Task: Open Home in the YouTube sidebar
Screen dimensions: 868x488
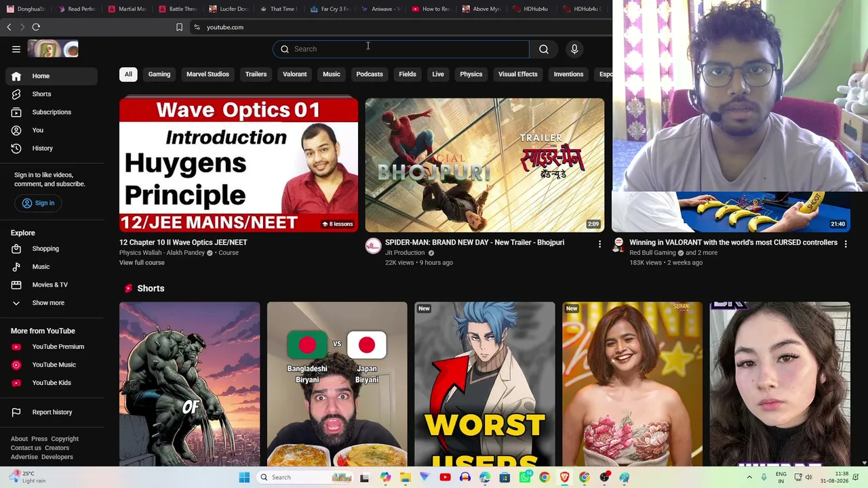Action: pyautogui.click(x=52, y=76)
